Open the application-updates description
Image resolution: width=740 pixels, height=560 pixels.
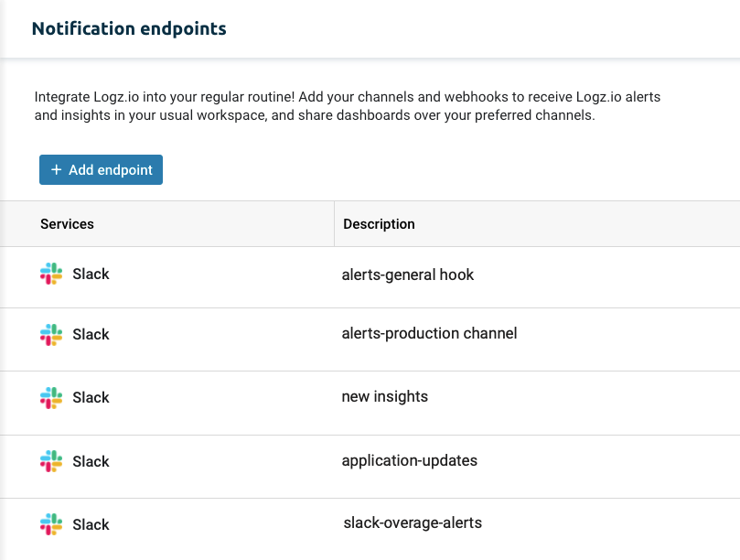point(410,461)
